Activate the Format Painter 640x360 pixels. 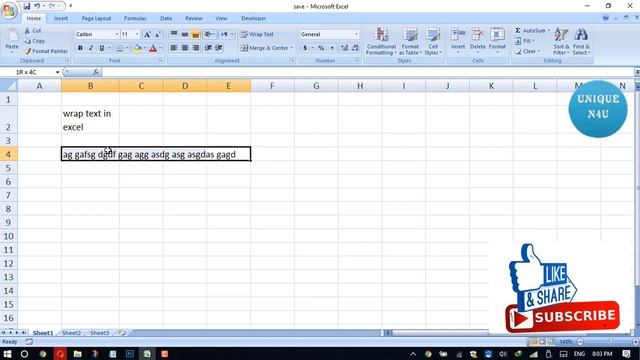(x=46, y=51)
